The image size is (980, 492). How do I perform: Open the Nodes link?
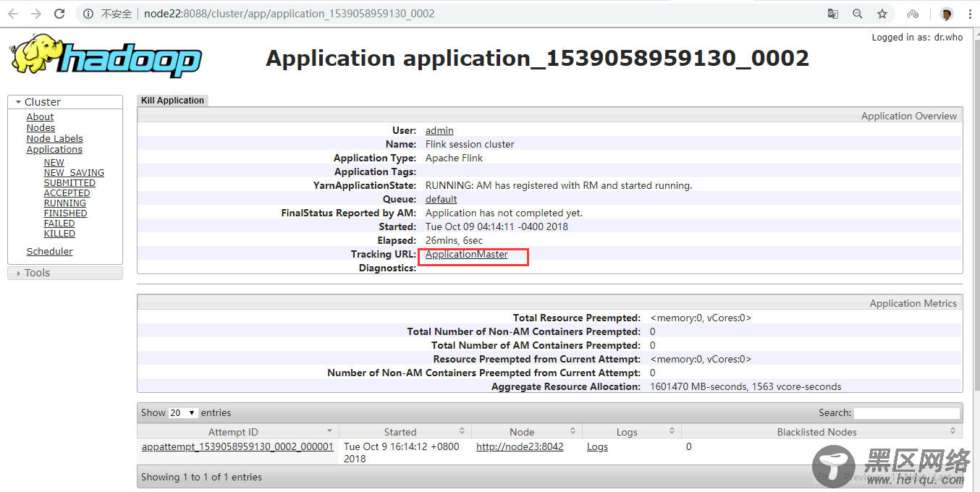pos(41,128)
